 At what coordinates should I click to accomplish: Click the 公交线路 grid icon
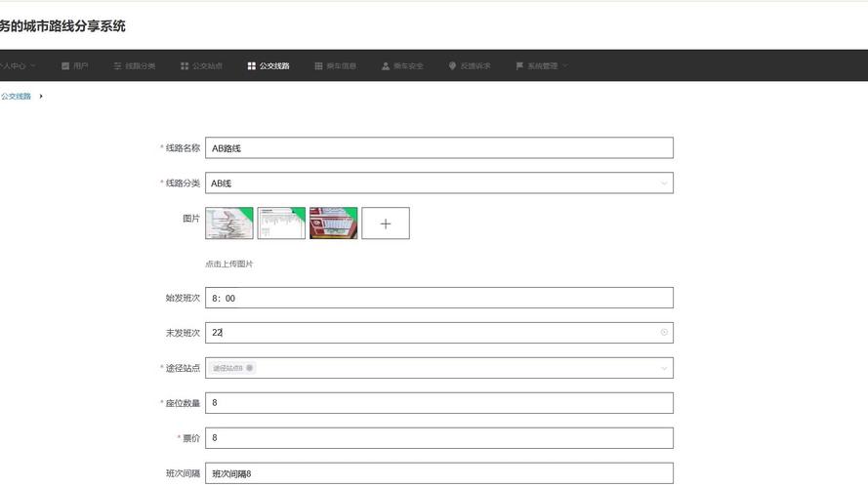252,66
